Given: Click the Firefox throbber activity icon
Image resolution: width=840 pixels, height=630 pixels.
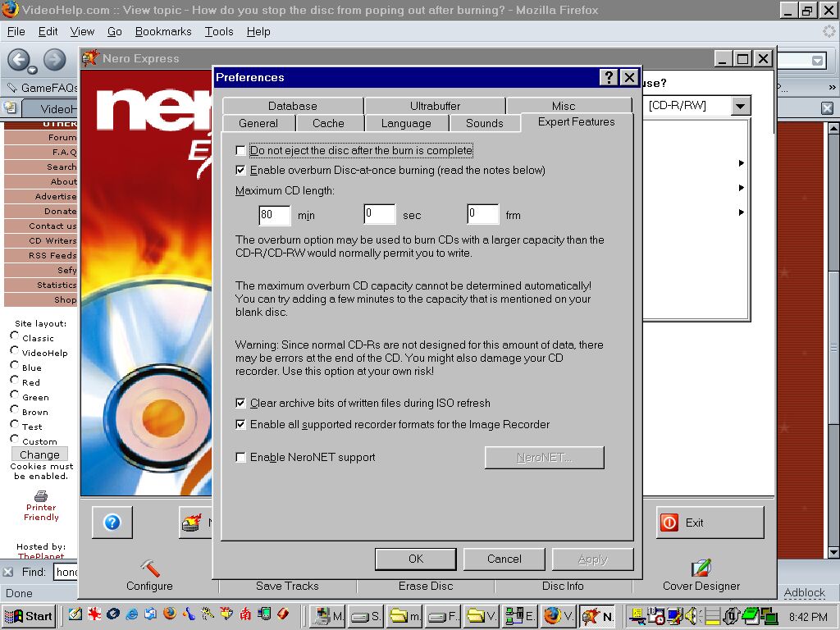Looking at the screenshot, I should pos(829,32).
